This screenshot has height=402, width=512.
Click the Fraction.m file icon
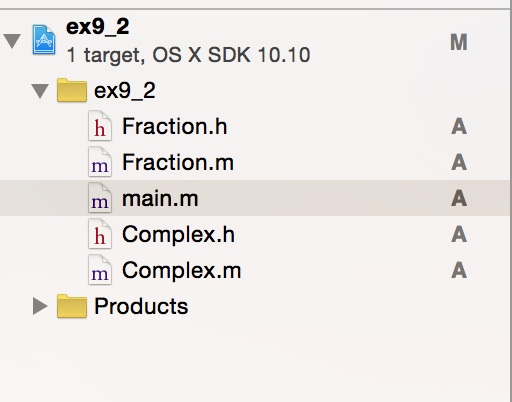100,162
